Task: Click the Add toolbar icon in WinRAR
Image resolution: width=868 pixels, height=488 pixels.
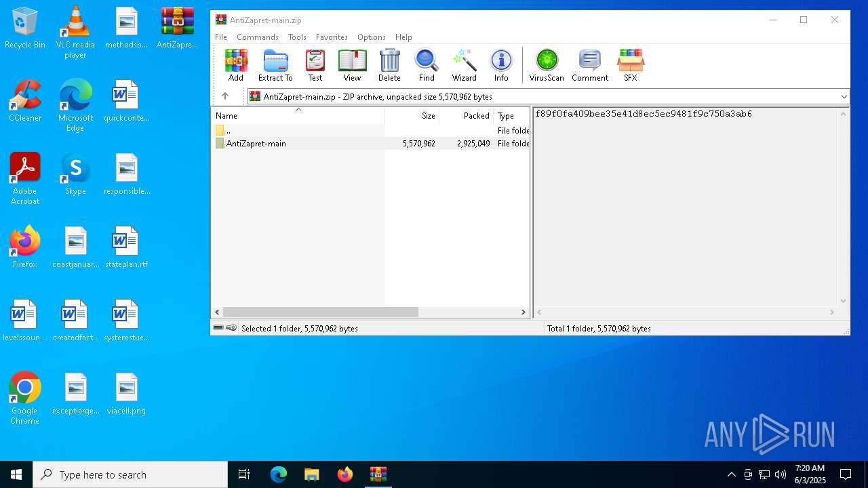Action: click(236, 65)
